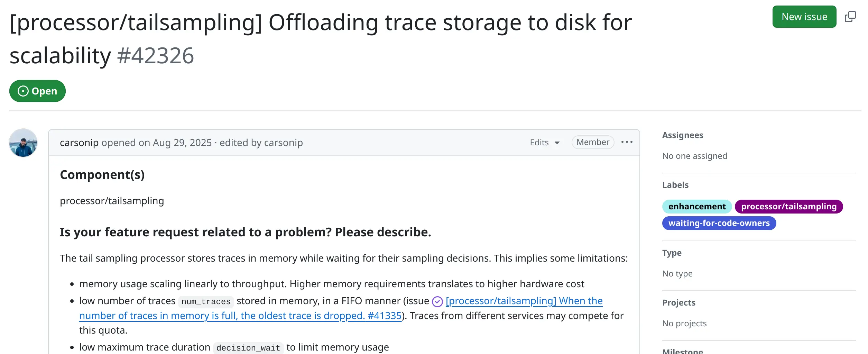Click the circle-dot icon in the Open badge
This screenshot has height=354, width=868.
[x=22, y=91]
